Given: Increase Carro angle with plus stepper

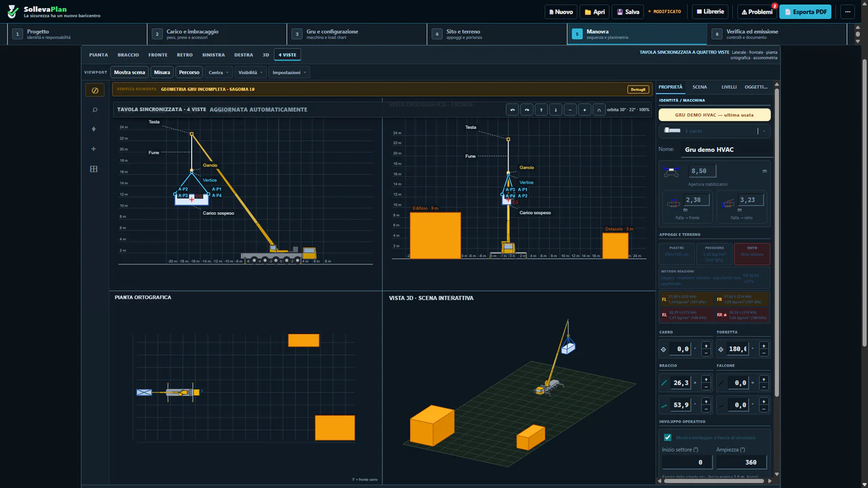Looking at the screenshot, I should pyautogui.click(x=707, y=346).
